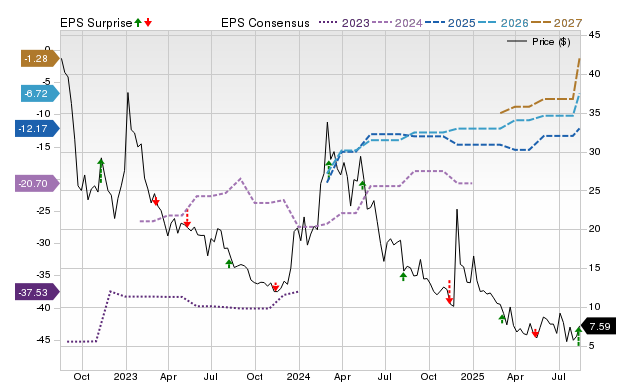Select the 2027 brown legend entry
The image size is (640, 382).
pyautogui.click(x=556, y=23)
